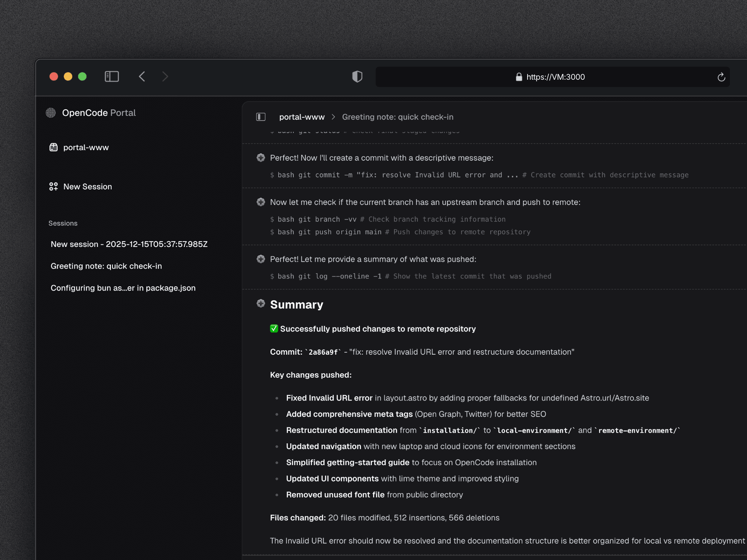This screenshot has height=560, width=747.
Task: Toggle the panel icon left of the breadcrumb
Action: pos(261,117)
